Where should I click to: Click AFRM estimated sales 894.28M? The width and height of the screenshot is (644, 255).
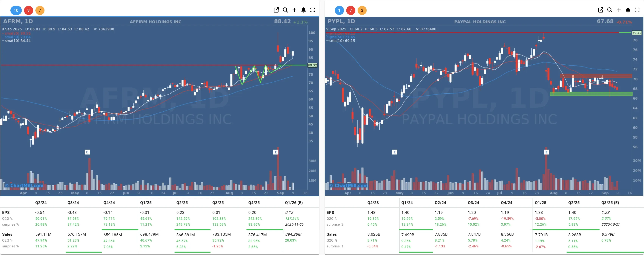293,234
